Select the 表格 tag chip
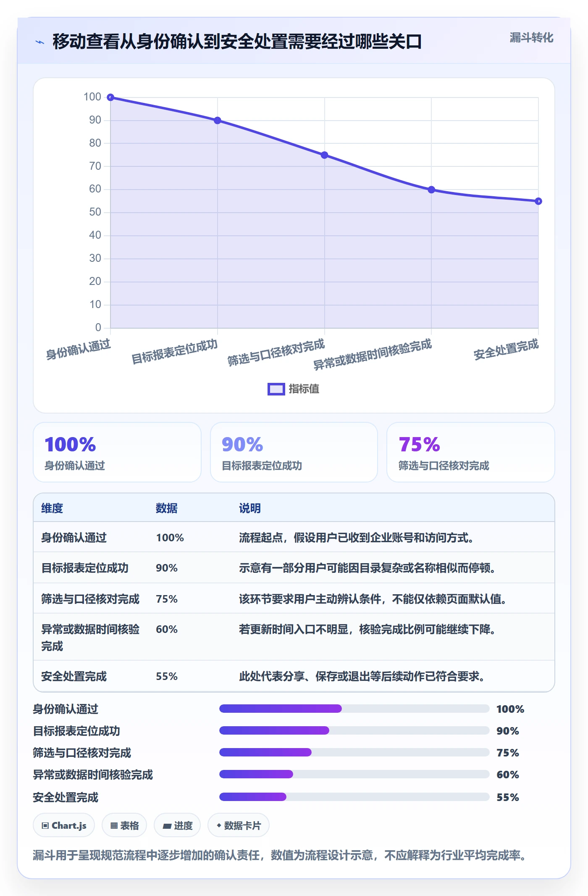The height and width of the screenshot is (896, 588). point(124,825)
